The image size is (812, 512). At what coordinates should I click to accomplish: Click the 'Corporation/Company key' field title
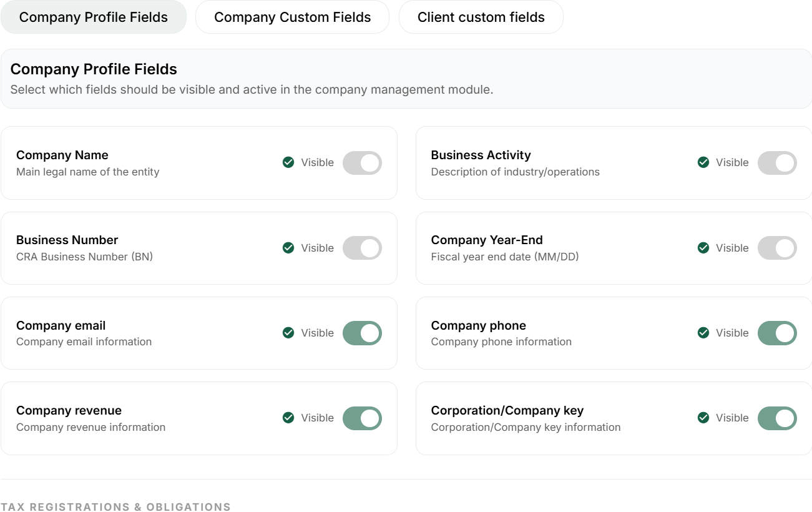point(507,410)
